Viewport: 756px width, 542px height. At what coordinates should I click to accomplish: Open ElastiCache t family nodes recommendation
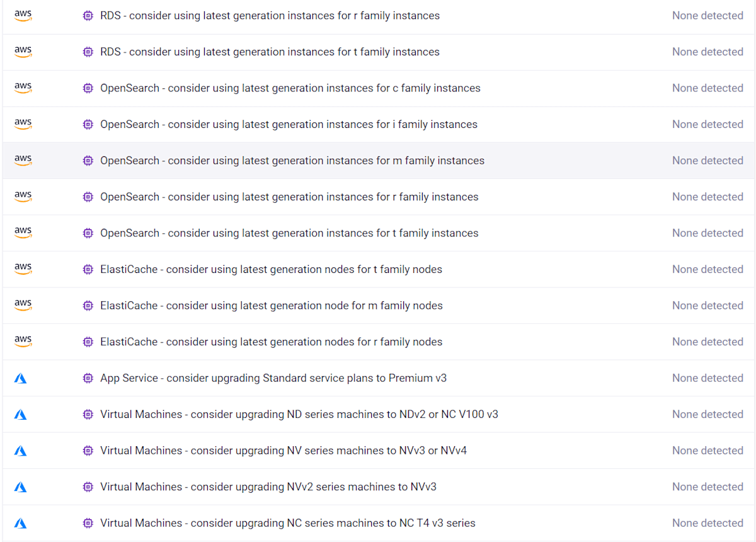pos(271,269)
